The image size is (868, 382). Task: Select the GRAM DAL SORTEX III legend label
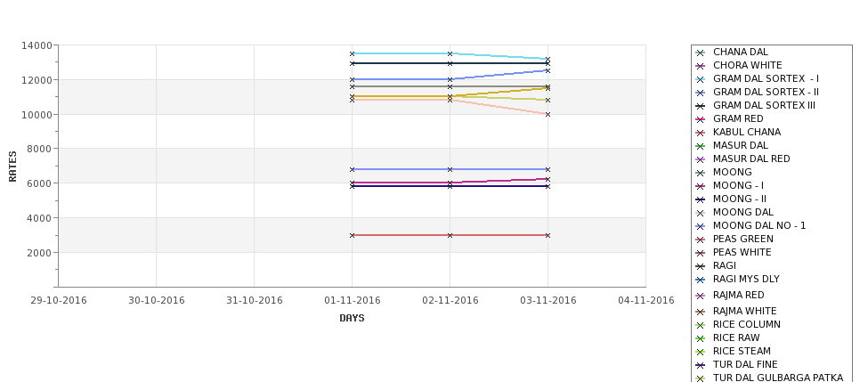[764, 105]
